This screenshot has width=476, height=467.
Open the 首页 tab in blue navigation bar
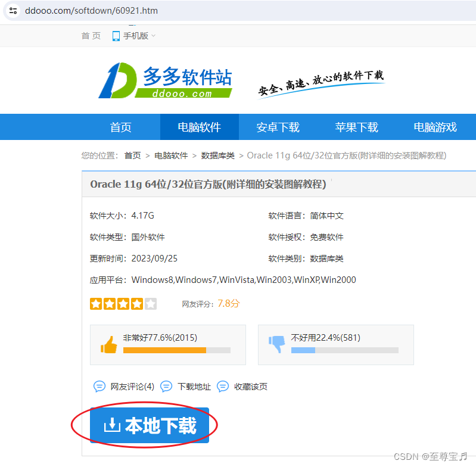click(x=120, y=127)
